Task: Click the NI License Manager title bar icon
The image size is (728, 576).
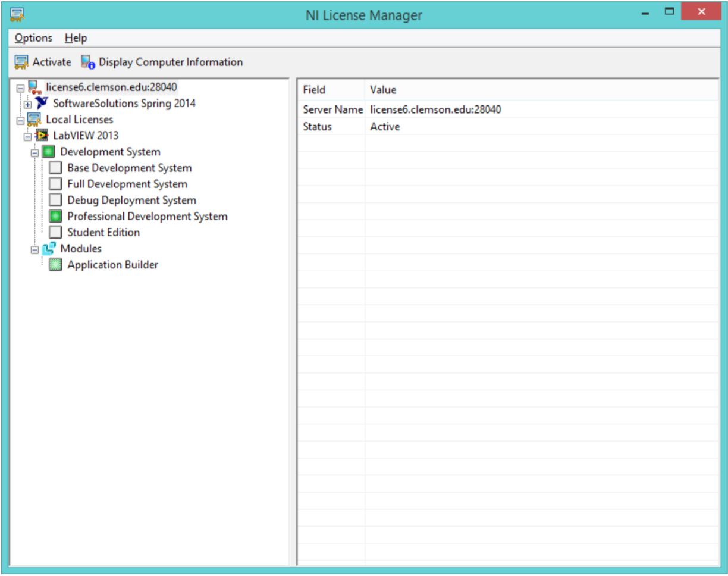Action: coord(17,14)
